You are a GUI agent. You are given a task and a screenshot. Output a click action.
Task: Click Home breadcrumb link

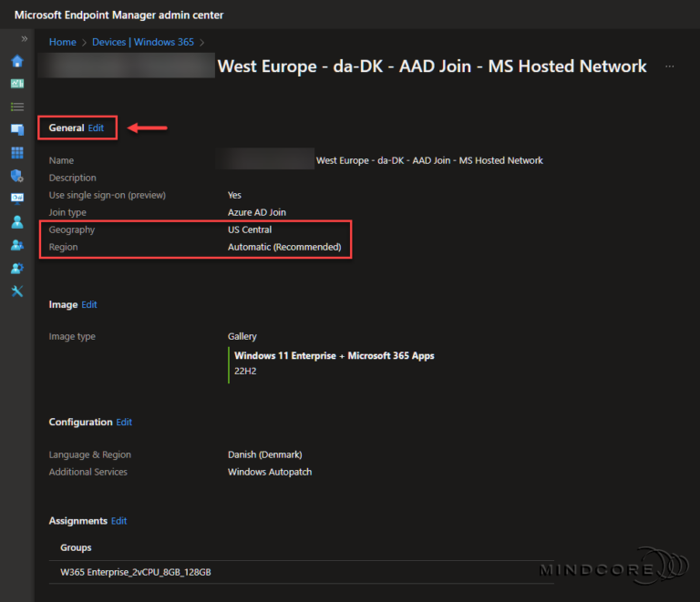(x=62, y=42)
